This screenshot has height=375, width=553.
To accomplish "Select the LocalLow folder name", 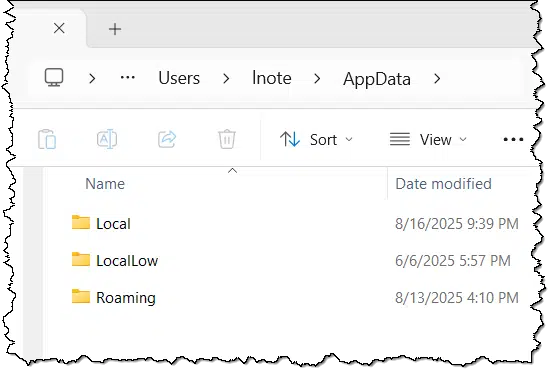I will (x=127, y=261).
